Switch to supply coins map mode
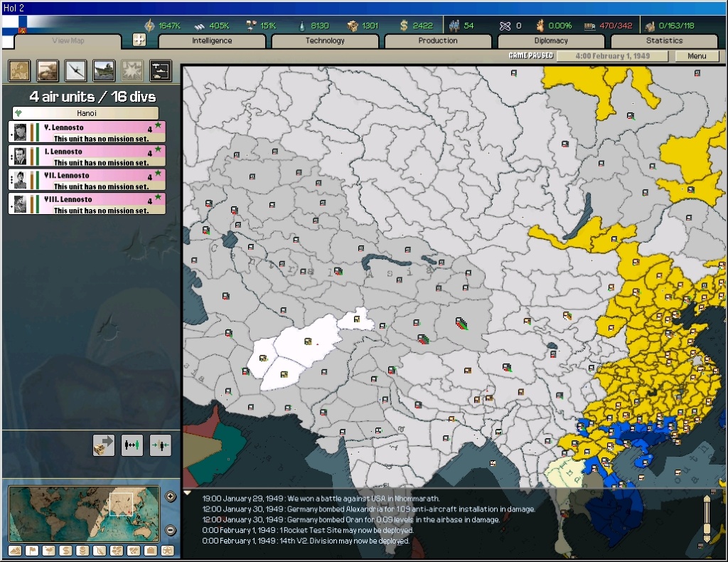The width and height of the screenshot is (728, 562). 82,551
